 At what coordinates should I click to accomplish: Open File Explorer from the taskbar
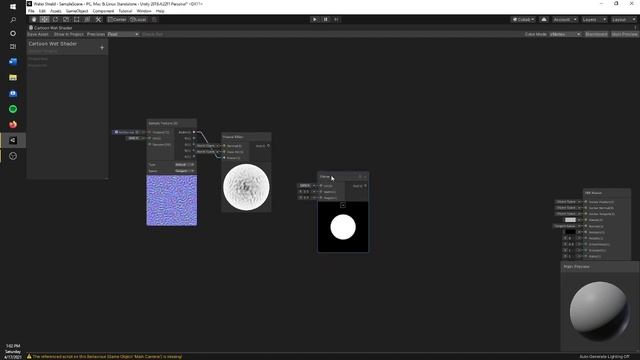pos(13,78)
